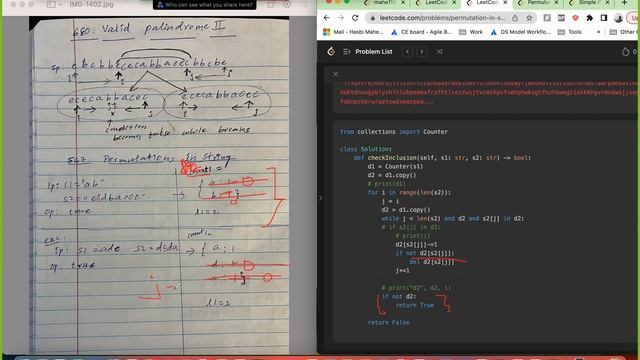This screenshot has width=640, height=360.
Task: Go to previous problem in LeetCode
Action: (x=407, y=52)
